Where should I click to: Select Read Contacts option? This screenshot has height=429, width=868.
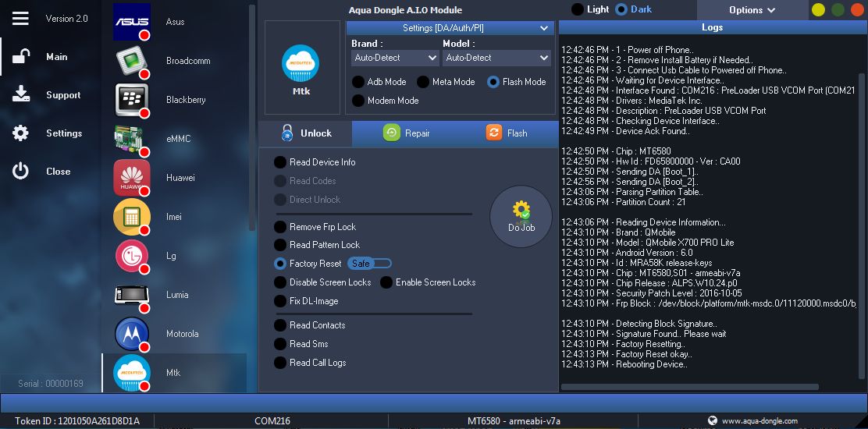[x=280, y=325]
